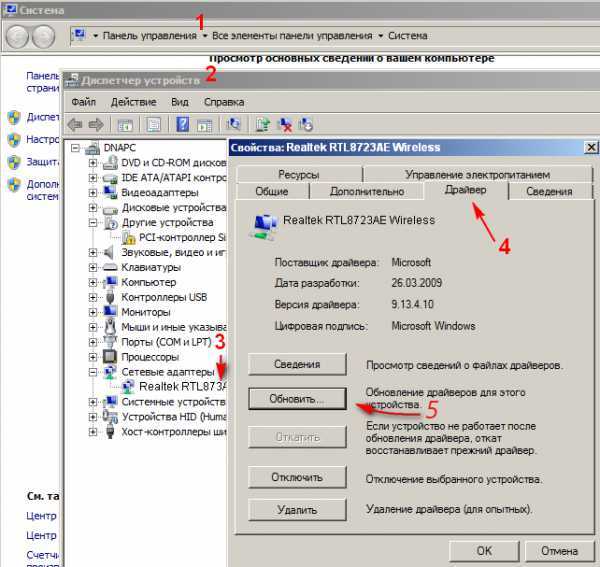Viewport: 600px width, 567px height.
Task: Click the show console tree toolbar icon
Action: coord(125,125)
